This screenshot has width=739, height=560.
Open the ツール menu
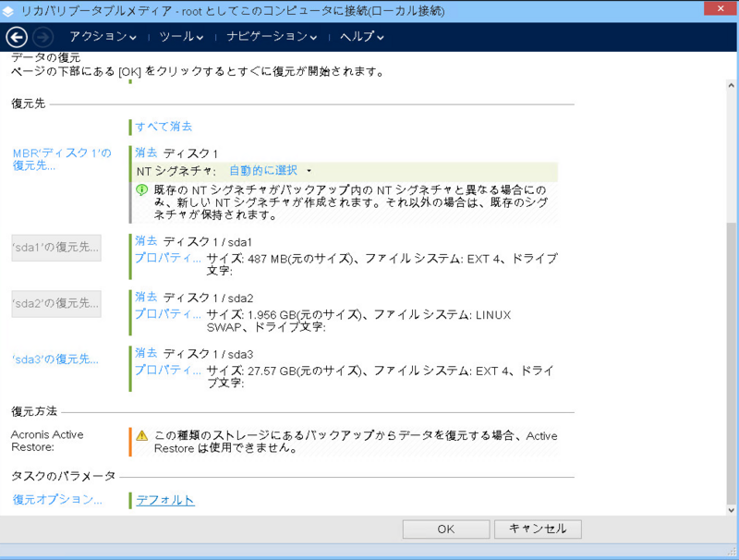pyautogui.click(x=181, y=37)
